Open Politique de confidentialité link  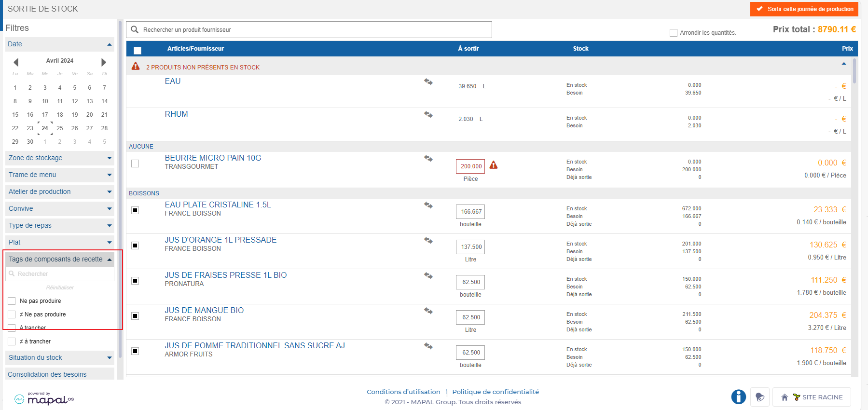(x=496, y=392)
